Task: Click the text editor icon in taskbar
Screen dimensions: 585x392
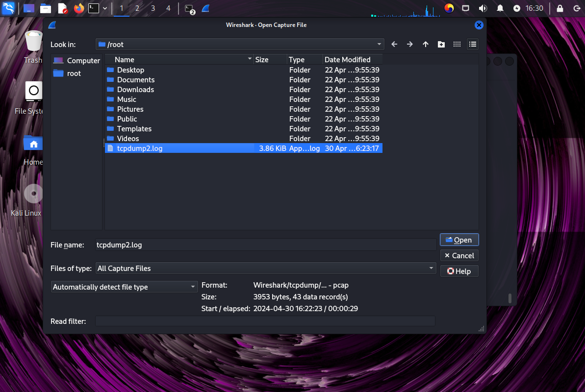Action: [63, 8]
